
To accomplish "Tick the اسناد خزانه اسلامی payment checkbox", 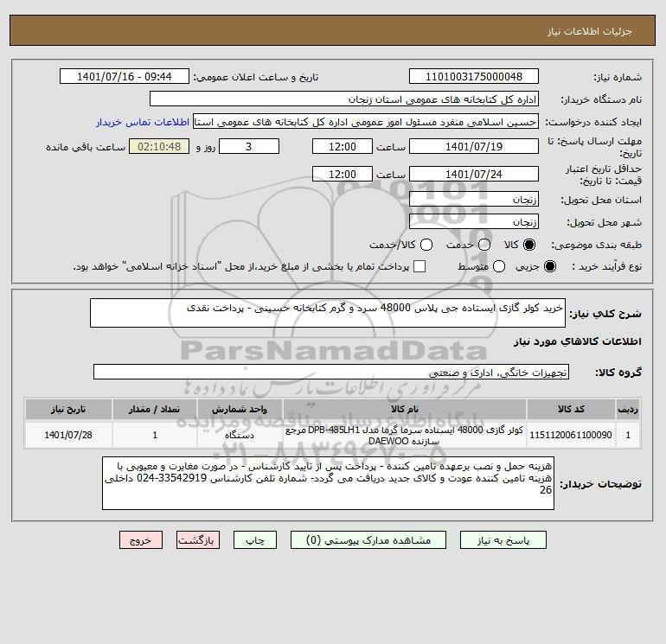I will tap(419, 266).
